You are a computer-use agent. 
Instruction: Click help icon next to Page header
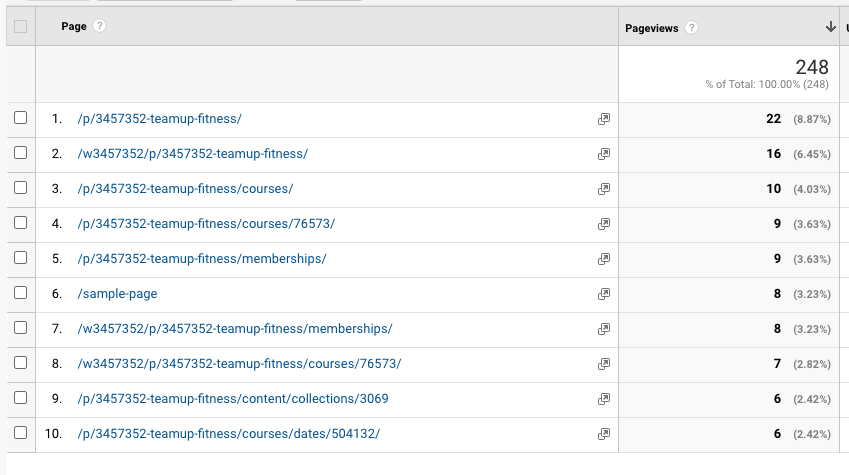(x=99, y=27)
